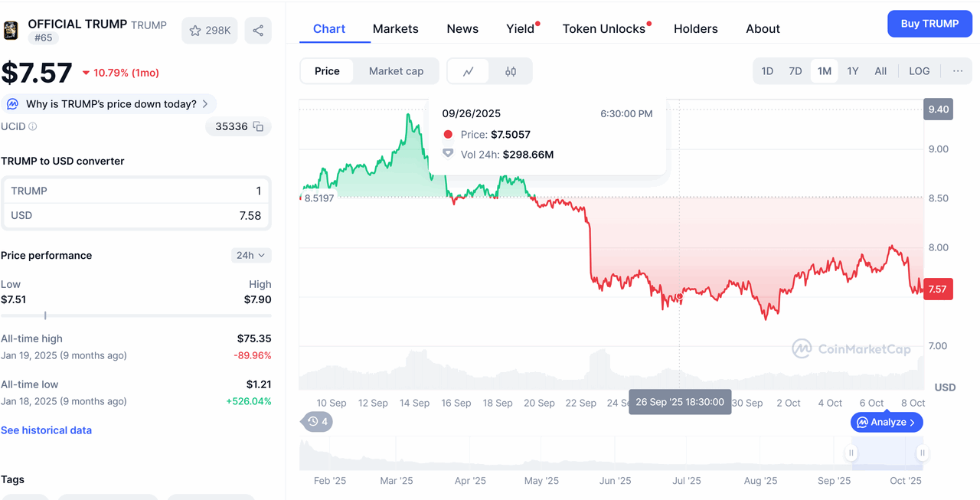
Task: Select the 7D time range
Action: [795, 71]
